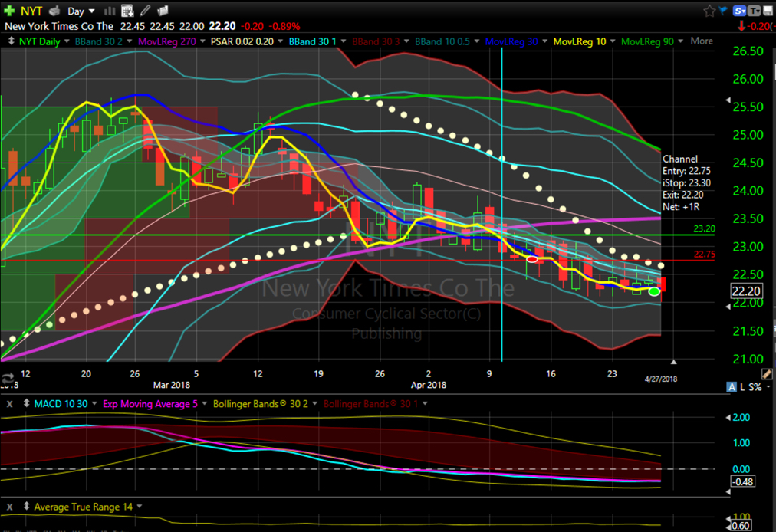Click the green exit marker dot on chart
The height and width of the screenshot is (532, 776).
point(654,291)
